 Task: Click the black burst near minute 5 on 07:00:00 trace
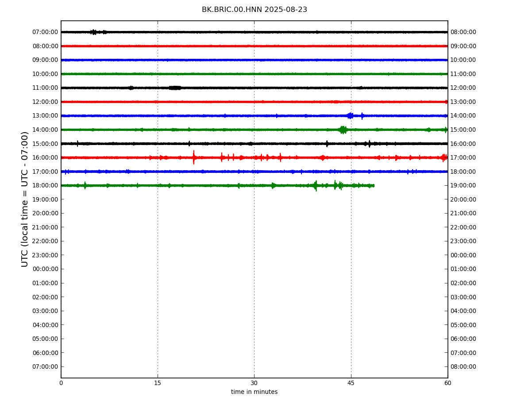click(93, 32)
